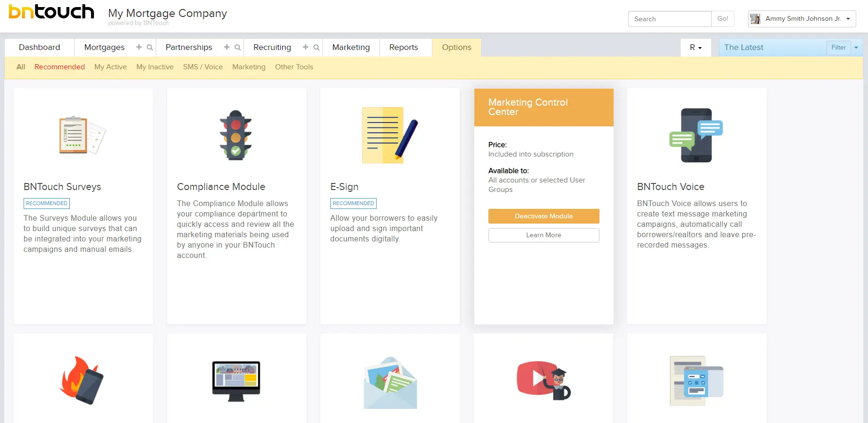Click the E-Sign document and pen icon

tap(389, 136)
